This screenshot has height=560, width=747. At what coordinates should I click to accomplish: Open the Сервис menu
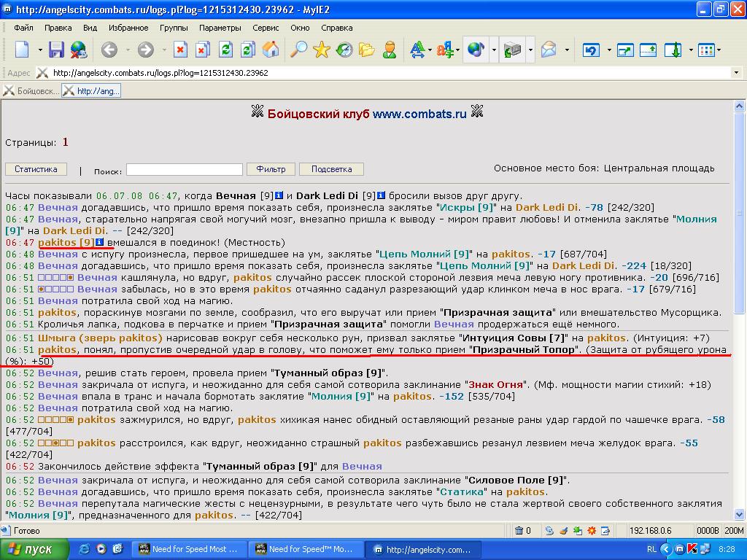[x=266, y=28]
